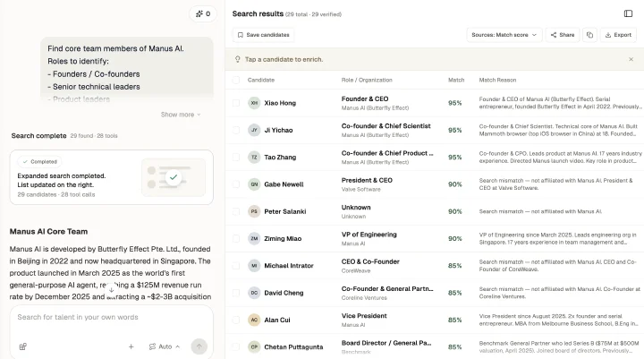Image resolution: width=644 pixels, height=359 pixels.
Task: Click 'CEO & Co-Founder' role for Michael Intrator
Action: click(370, 261)
